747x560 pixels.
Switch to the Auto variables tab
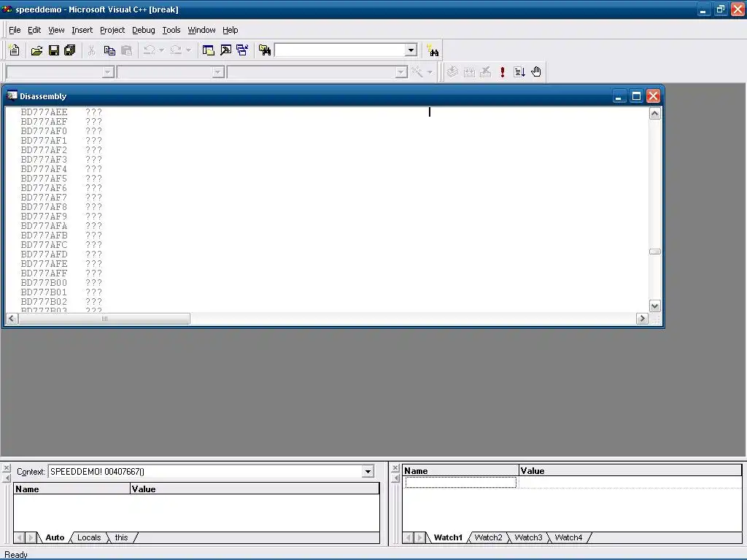tap(55, 537)
